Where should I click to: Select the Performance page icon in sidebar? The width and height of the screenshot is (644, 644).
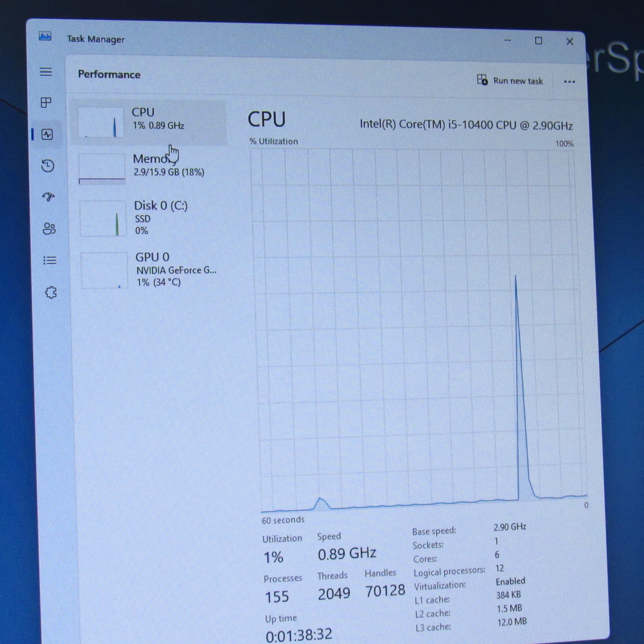pos(47,135)
